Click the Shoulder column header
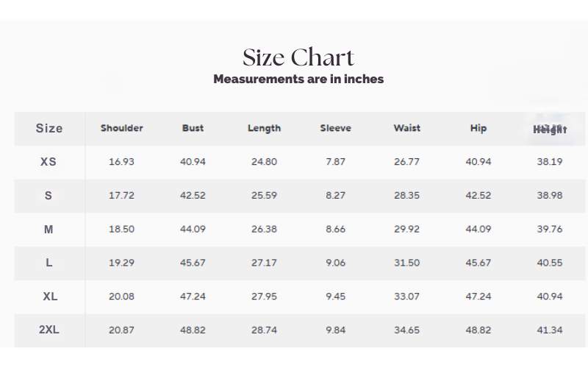 coord(122,128)
